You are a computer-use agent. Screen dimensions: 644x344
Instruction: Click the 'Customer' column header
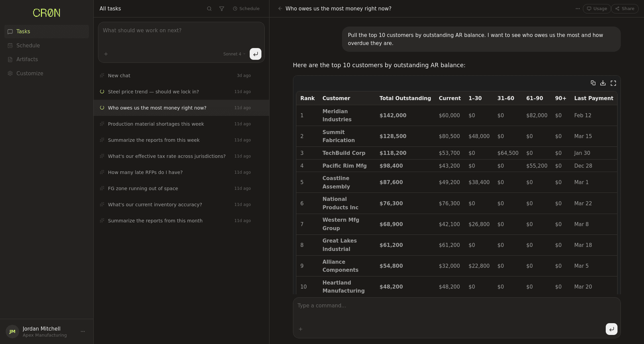[x=336, y=98]
